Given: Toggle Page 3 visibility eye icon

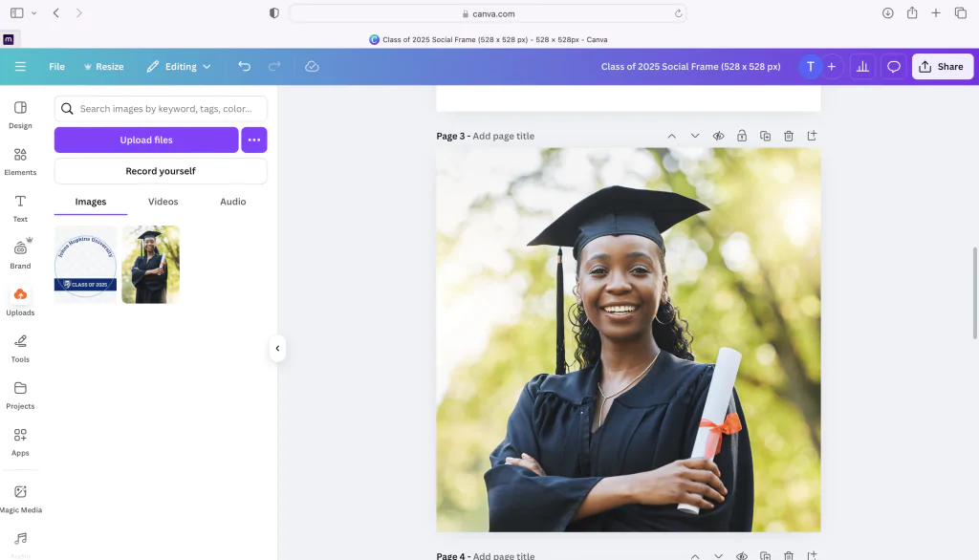Looking at the screenshot, I should click(x=719, y=136).
